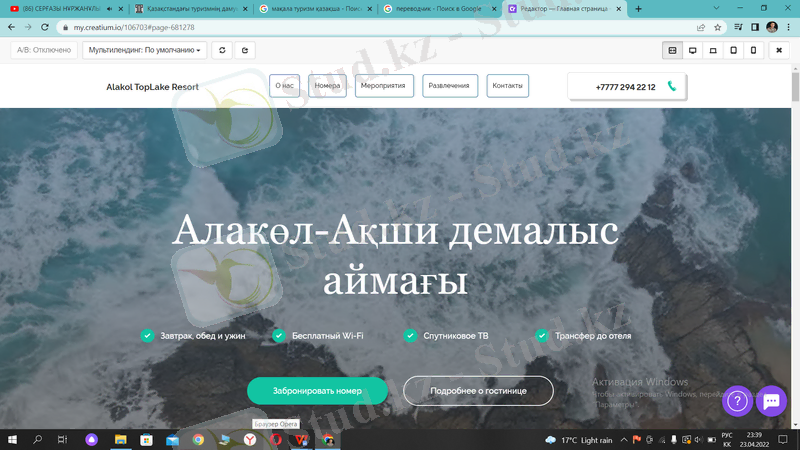Select the grid layout view icon

click(x=672, y=51)
